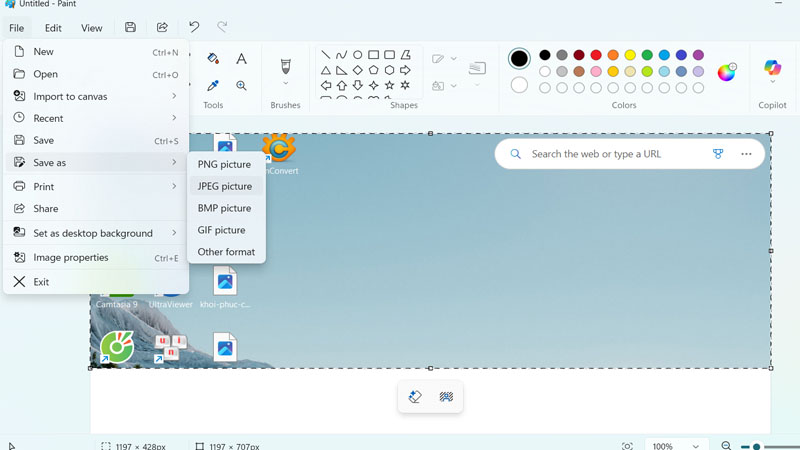Select the large black primary color circle

[x=519, y=59]
